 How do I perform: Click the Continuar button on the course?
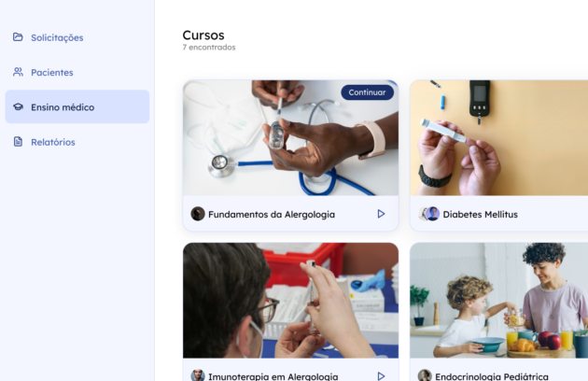click(367, 92)
